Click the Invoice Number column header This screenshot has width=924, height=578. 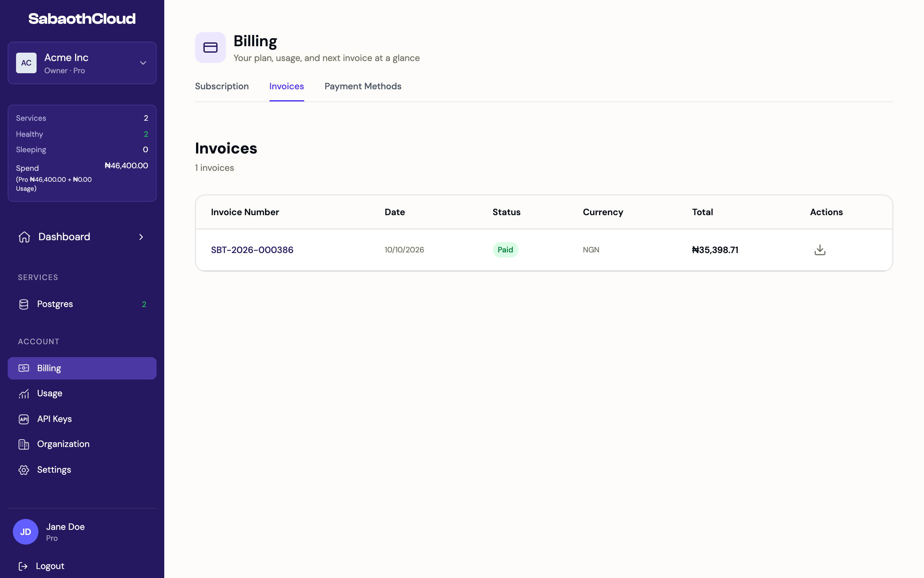[x=245, y=212]
